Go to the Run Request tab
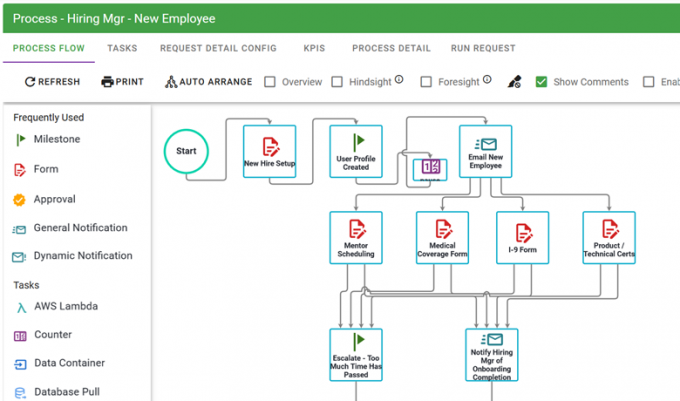Image resolution: width=680 pixels, height=401 pixels. click(483, 48)
